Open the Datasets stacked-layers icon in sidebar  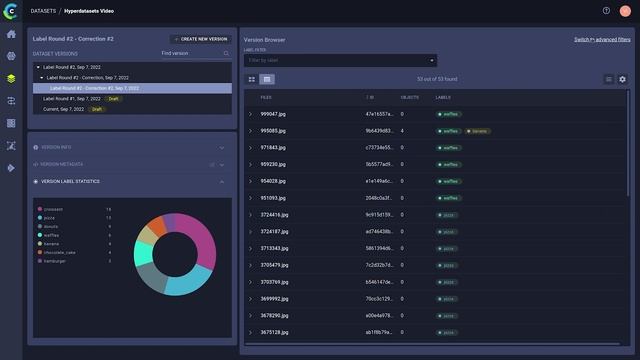(11, 78)
